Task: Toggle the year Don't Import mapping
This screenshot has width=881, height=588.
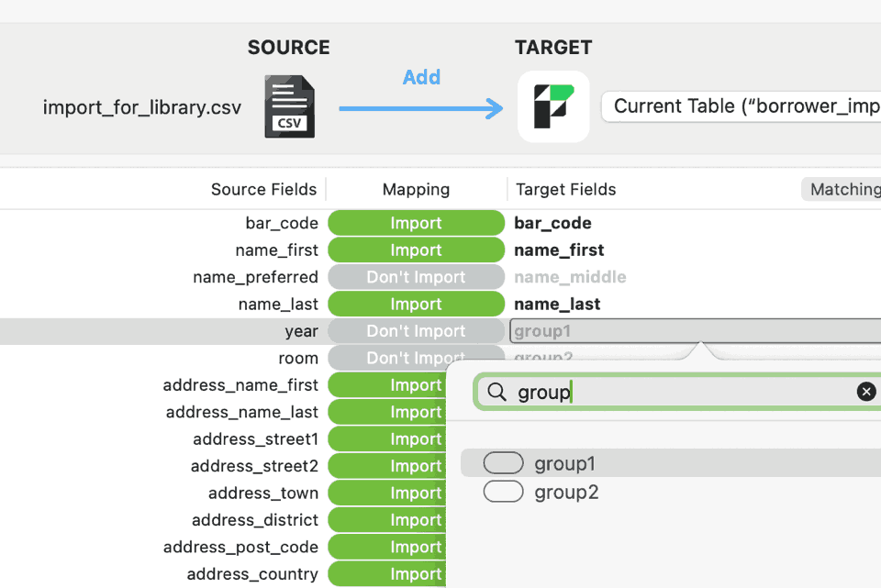Action: [416, 331]
